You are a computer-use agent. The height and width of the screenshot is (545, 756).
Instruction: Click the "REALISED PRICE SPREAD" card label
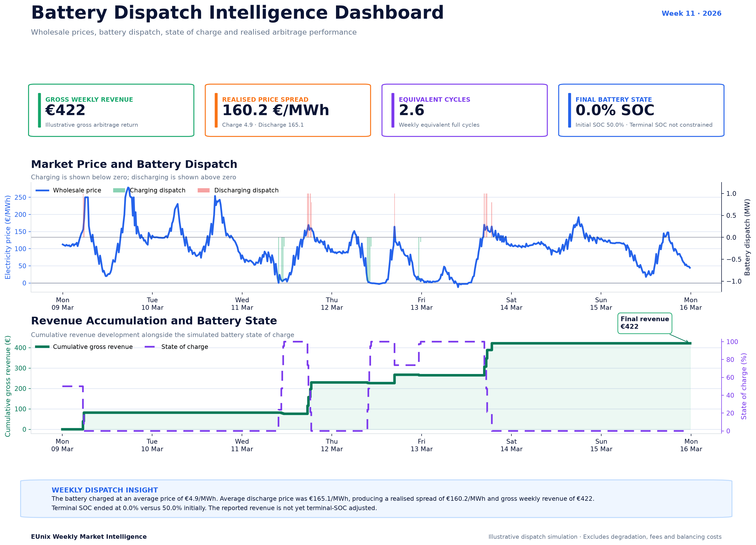(265, 99)
